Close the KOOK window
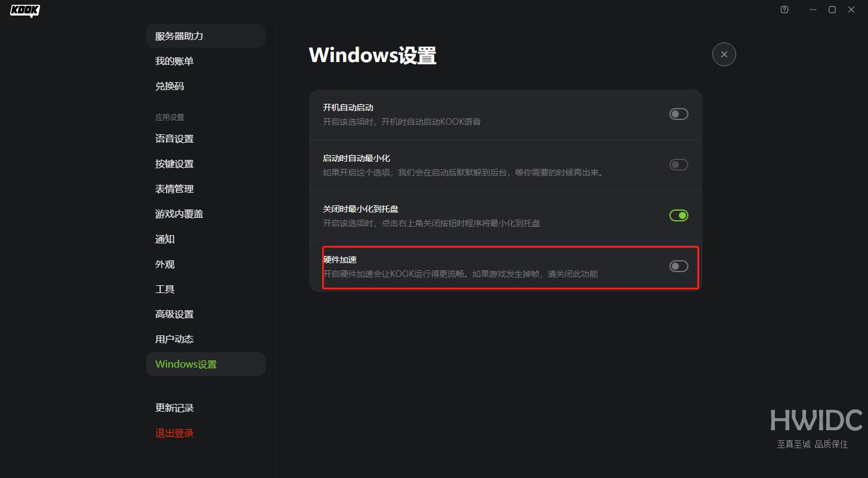Screen dimensions: 868x478 pyautogui.click(x=851, y=10)
